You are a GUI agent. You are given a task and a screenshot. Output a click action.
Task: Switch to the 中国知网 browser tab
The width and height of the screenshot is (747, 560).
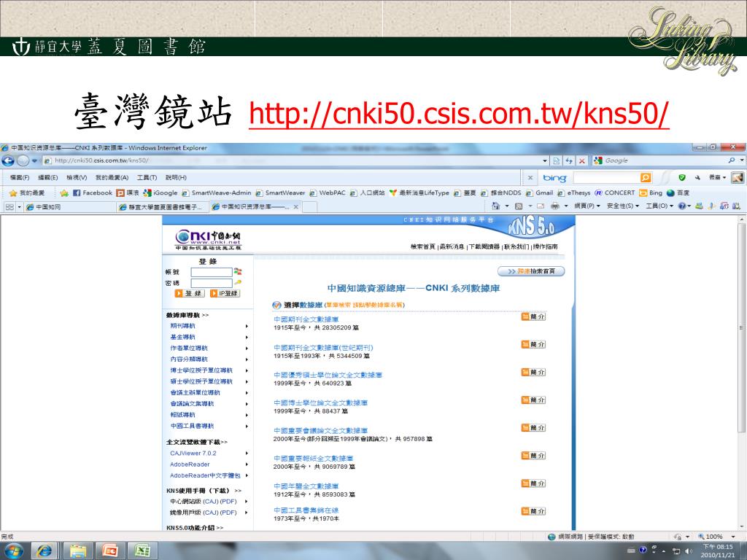(68, 206)
